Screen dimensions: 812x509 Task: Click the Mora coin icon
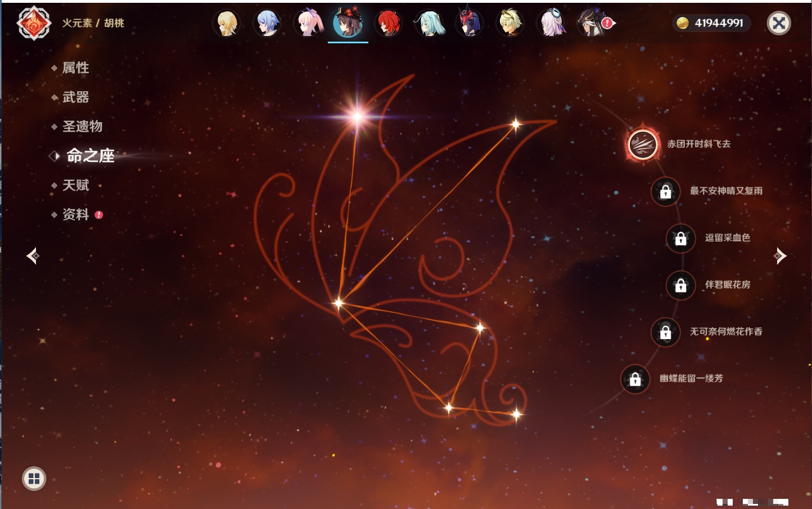point(683,23)
